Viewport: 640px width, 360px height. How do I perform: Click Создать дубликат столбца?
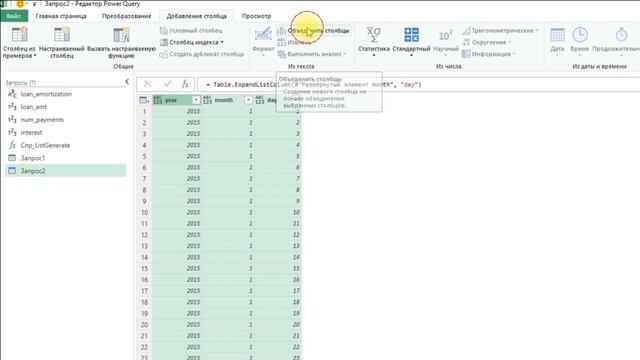click(202, 54)
